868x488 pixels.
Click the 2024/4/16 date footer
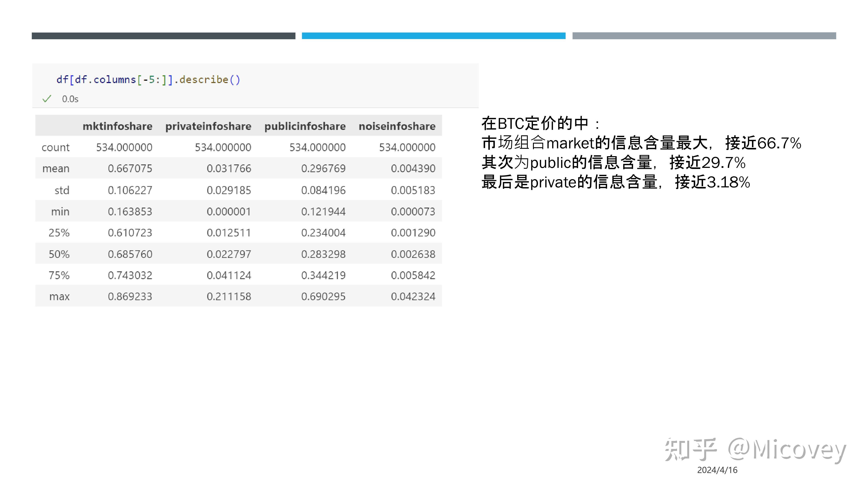tap(717, 470)
